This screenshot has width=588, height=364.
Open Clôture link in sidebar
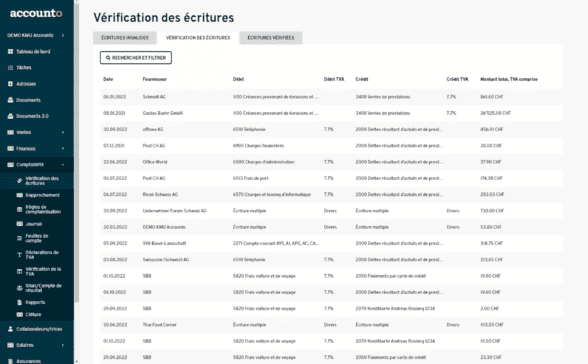pos(33,315)
